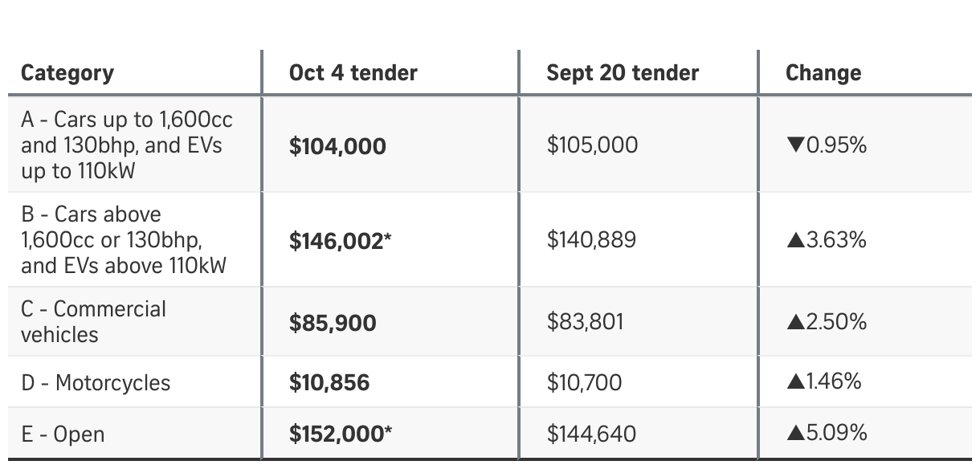This screenshot has height=469, width=980.
Task: Select the A - Cars up to 1,600cc row label
Action: (127, 145)
